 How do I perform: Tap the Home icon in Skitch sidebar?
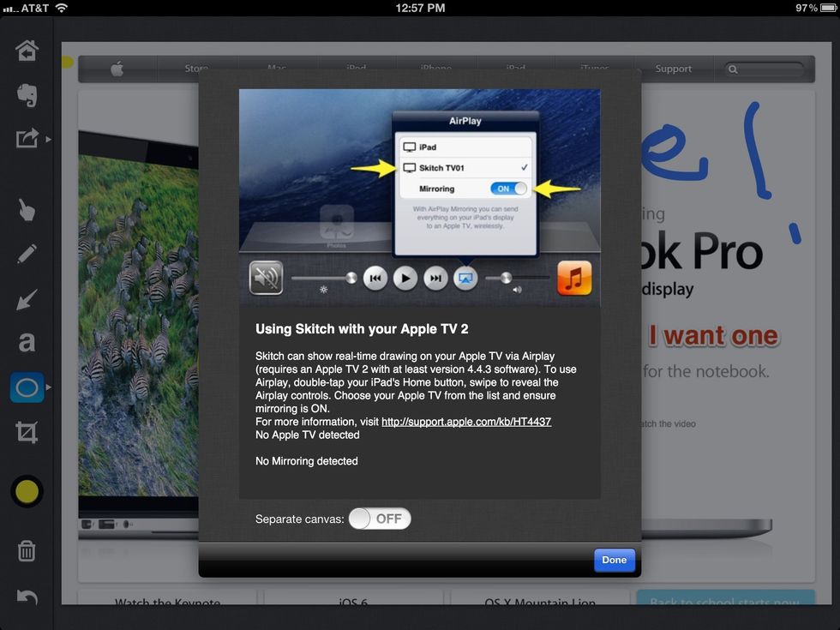(27, 51)
